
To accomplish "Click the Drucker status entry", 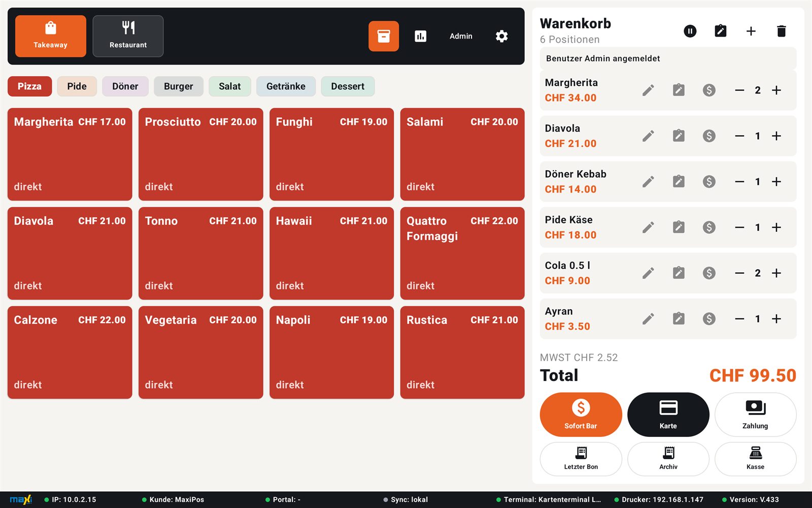I will coord(659,499).
